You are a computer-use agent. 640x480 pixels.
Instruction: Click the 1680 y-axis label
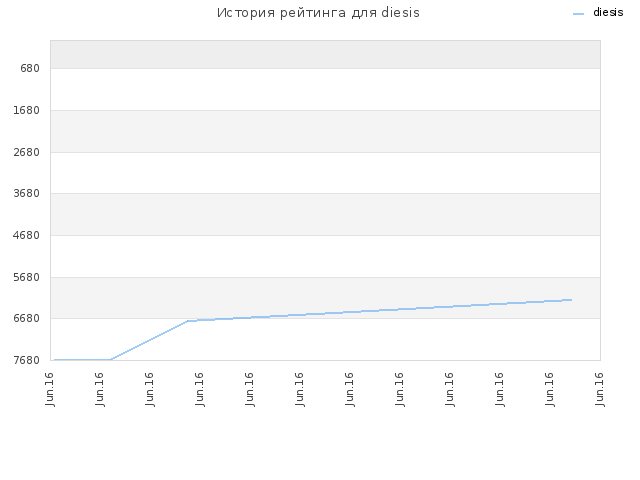point(27,110)
